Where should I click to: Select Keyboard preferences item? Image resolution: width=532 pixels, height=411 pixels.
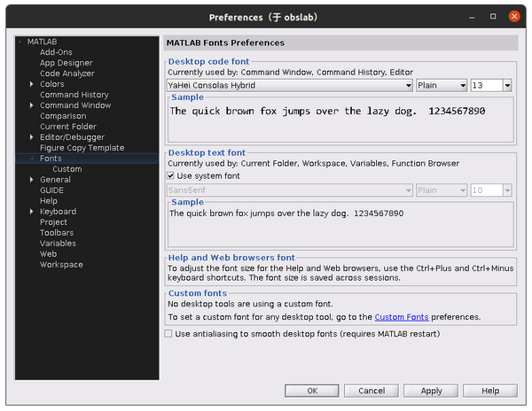(58, 212)
